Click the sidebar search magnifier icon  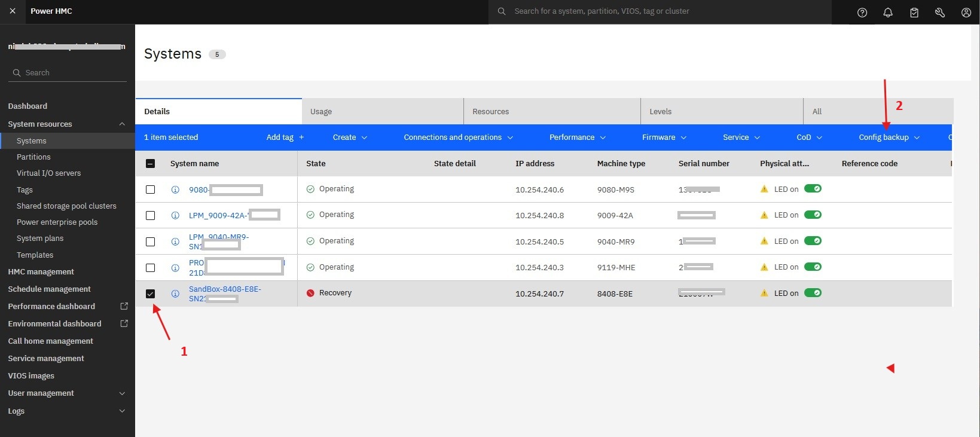[x=17, y=73]
